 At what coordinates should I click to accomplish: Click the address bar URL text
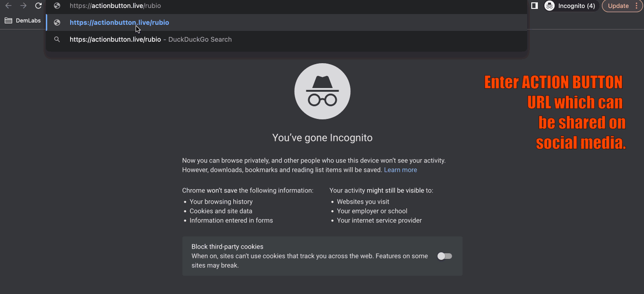tap(116, 6)
